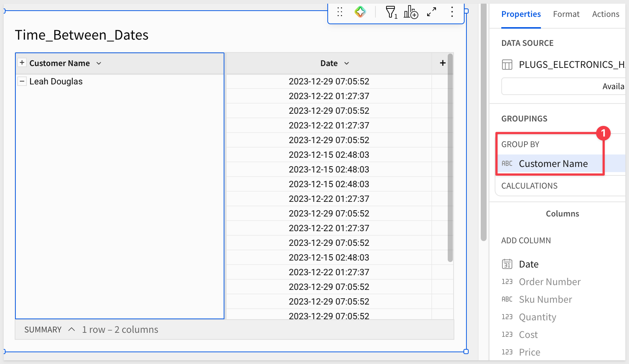This screenshot has width=629, height=364.
Task: Open the colorful AI assistant icon
Action: point(360,12)
